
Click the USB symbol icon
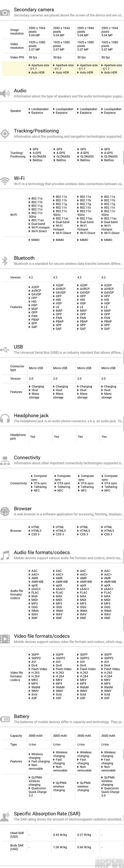pyautogui.click(x=5, y=350)
